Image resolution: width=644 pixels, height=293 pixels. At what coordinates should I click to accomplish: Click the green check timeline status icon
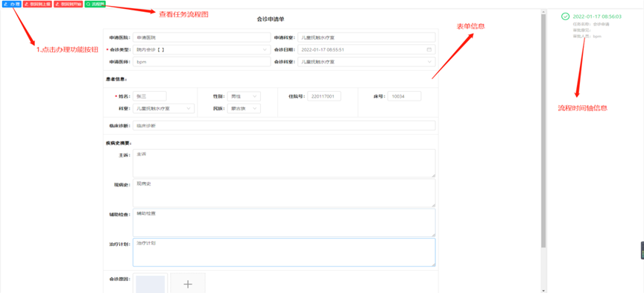tap(566, 16)
